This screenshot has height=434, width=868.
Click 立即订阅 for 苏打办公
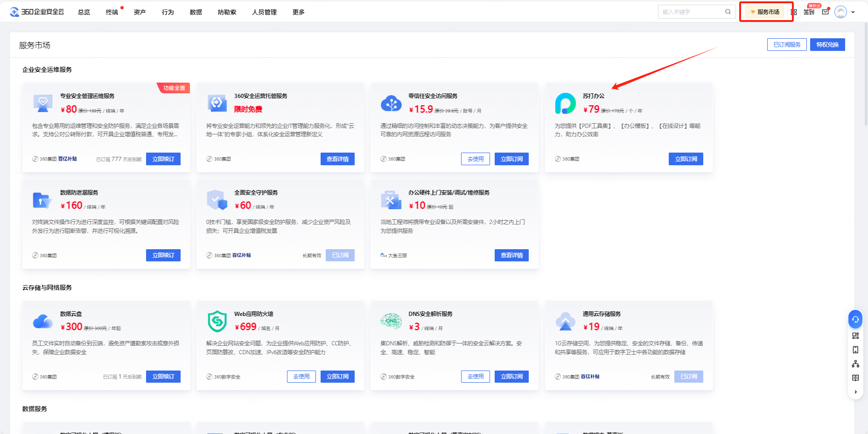click(x=686, y=159)
